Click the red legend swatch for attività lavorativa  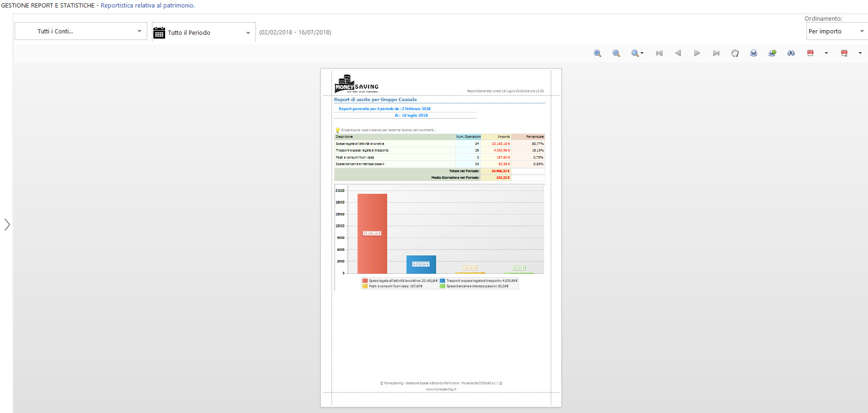tap(365, 281)
